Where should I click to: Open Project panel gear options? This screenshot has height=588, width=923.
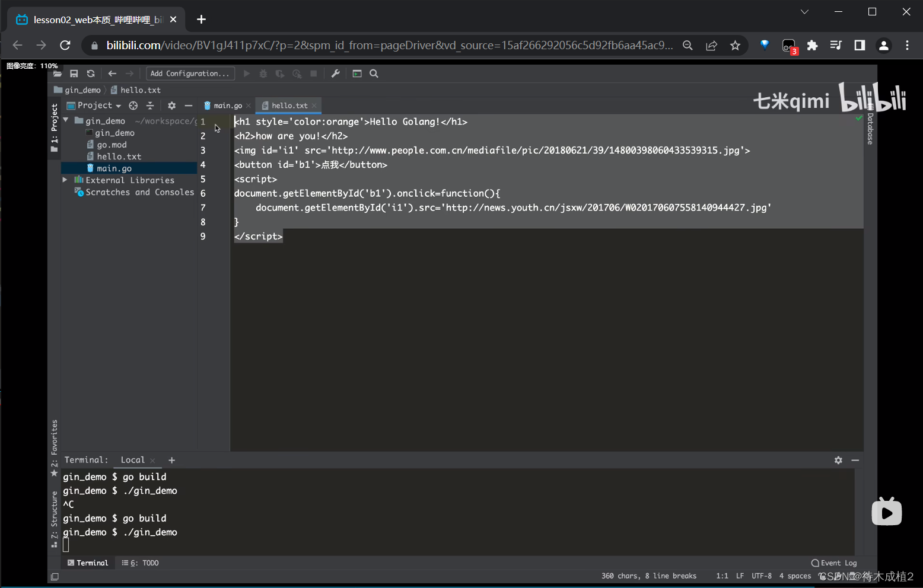coord(171,106)
